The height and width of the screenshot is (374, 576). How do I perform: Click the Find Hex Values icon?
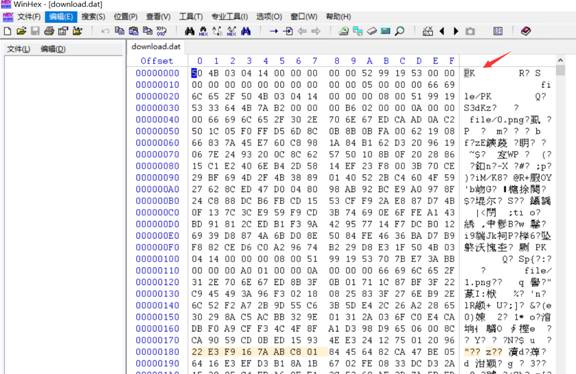point(203,31)
